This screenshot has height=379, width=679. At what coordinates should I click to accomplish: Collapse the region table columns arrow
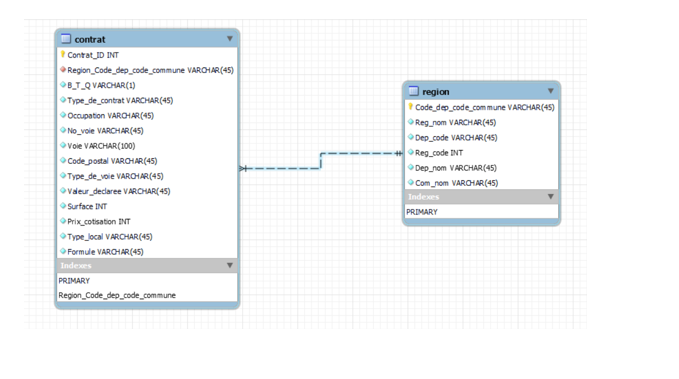pos(550,91)
